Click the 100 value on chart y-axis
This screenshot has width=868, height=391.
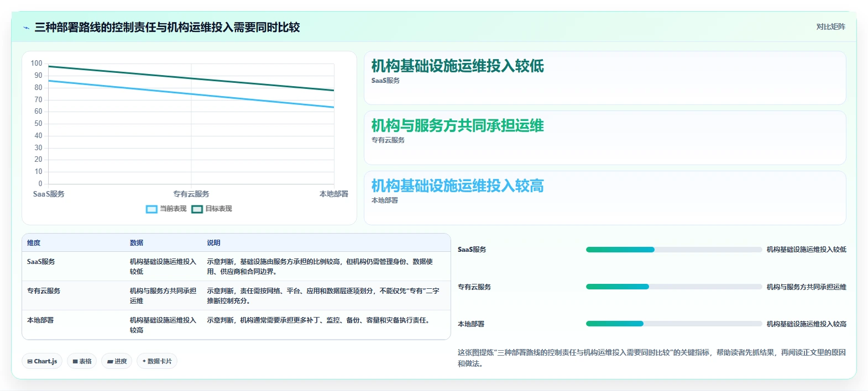[x=36, y=64]
